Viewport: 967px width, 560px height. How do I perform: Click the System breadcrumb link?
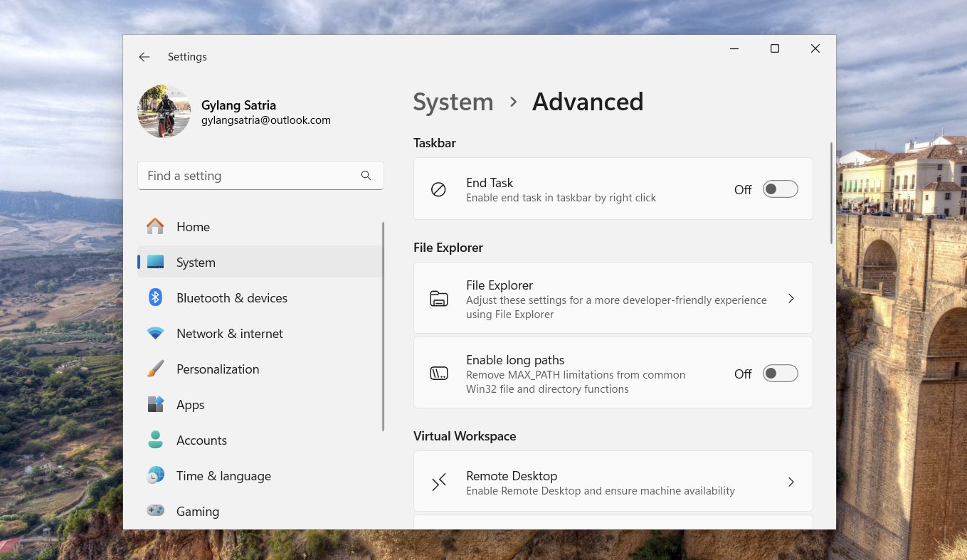coord(453,102)
